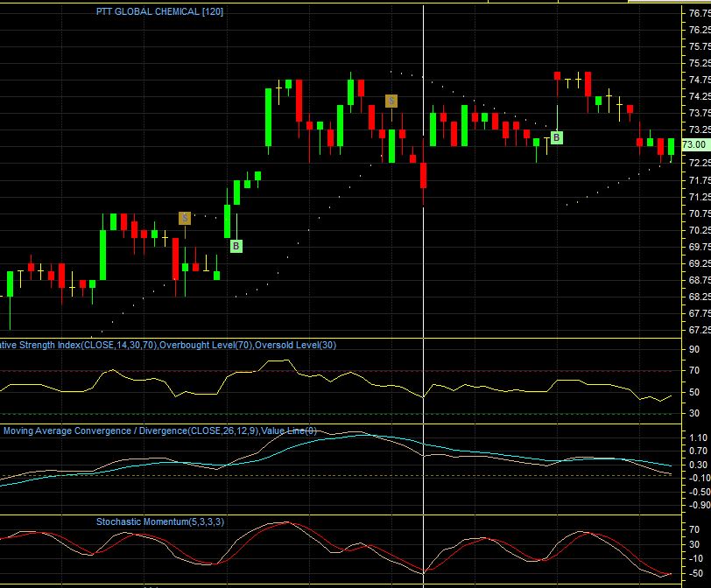Click the Stochastic Momentum(5,3,3,3) indicator label
This screenshot has width=711, height=588.
[160, 521]
